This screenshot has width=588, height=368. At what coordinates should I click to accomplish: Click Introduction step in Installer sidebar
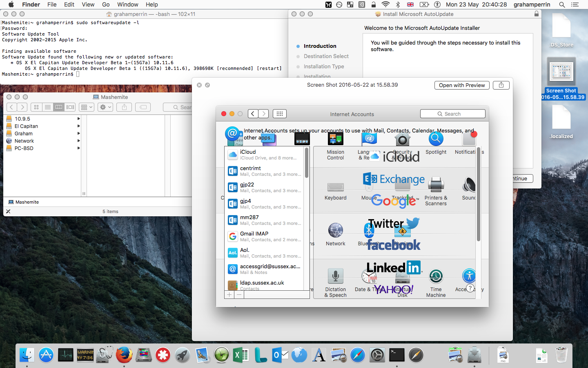click(320, 46)
